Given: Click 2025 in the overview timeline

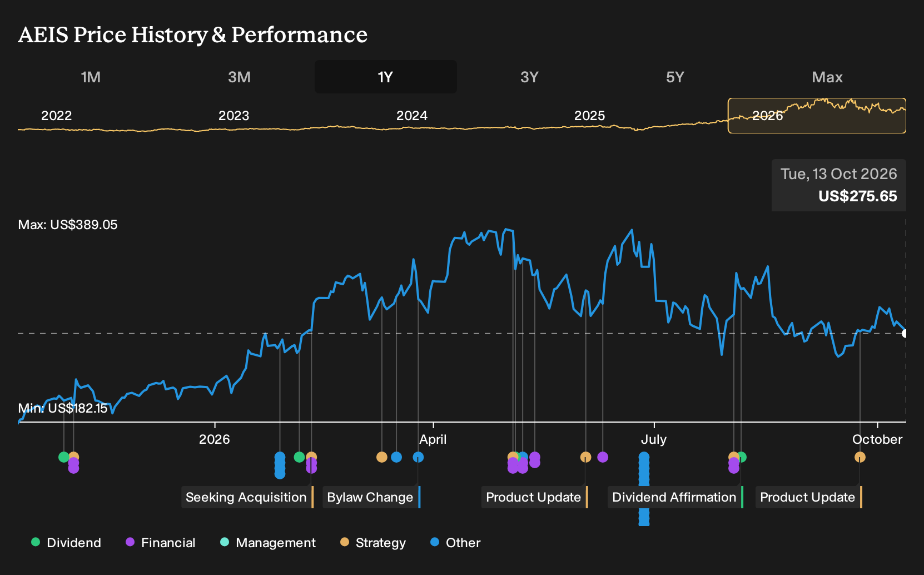Looking at the screenshot, I should [589, 116].
